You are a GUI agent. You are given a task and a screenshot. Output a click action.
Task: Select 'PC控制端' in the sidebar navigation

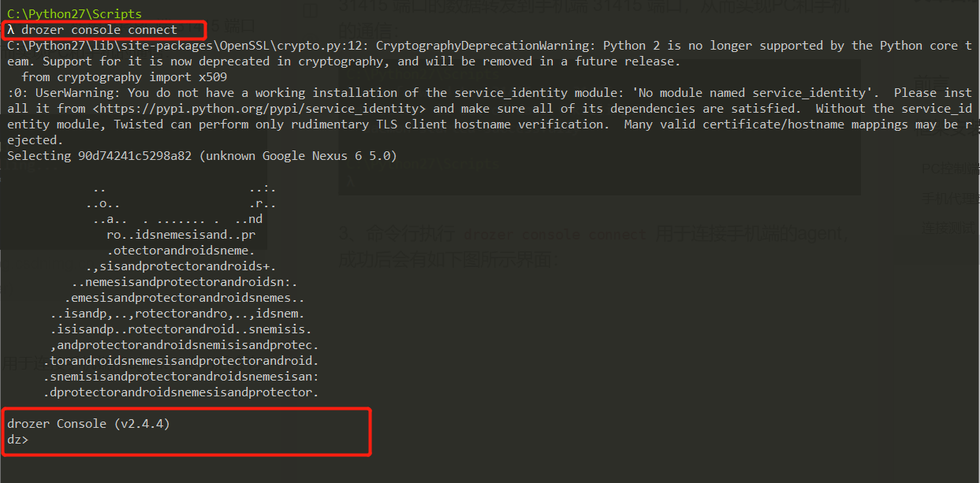pos(950,167)
